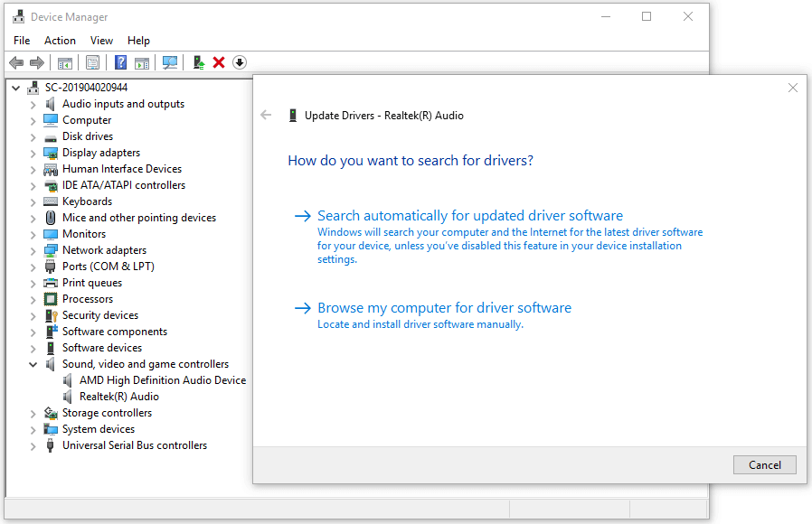Open the Action menu

[60, 41]
